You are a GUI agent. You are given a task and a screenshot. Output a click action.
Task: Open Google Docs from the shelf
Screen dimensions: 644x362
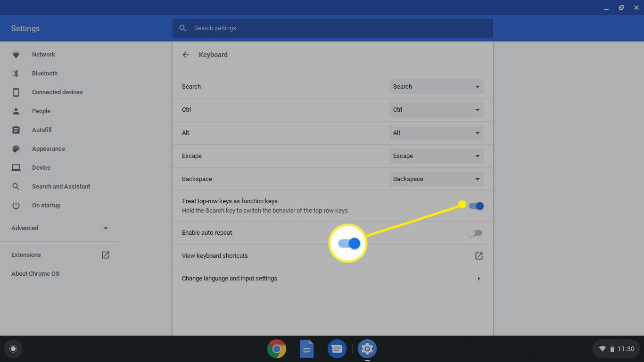pyautogui.click(x=307, y=349)
